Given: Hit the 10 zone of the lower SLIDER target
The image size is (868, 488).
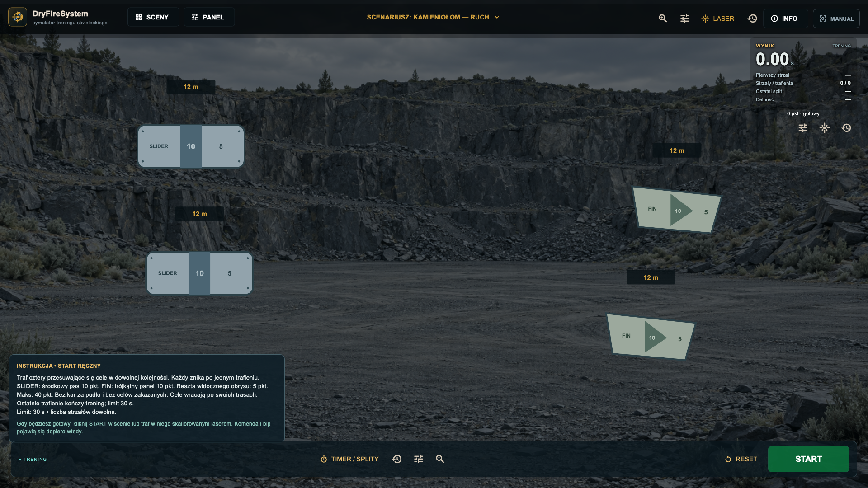Looking at the screenshot, I should click(199, 273).
